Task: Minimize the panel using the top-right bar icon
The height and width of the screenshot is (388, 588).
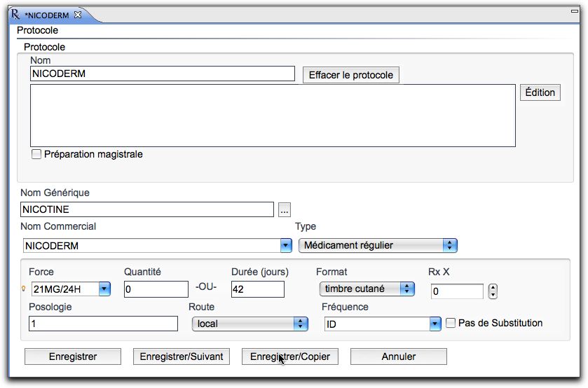Action: (x=574, y=11)
